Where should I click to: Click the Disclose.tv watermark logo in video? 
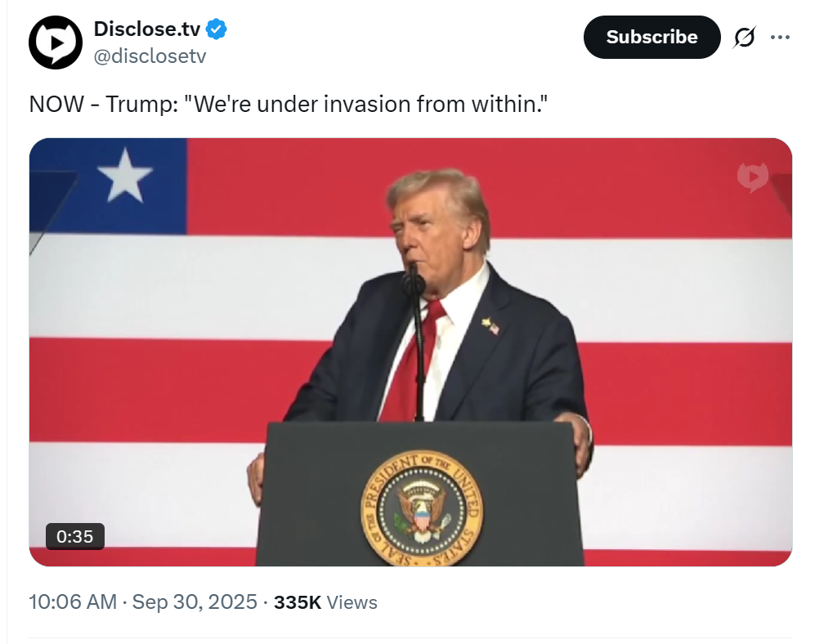[753, 177]
